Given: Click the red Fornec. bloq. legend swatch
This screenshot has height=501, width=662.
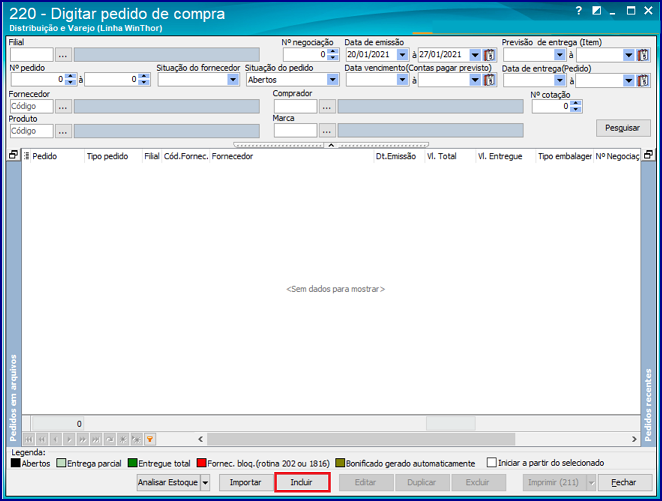Looking at the screenshot, I should (201, 463).
